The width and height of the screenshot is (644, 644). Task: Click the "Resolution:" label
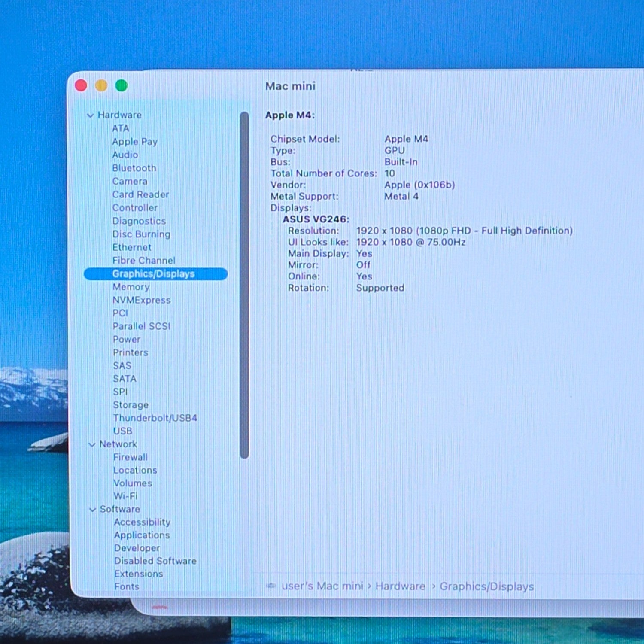coord(313,231)
